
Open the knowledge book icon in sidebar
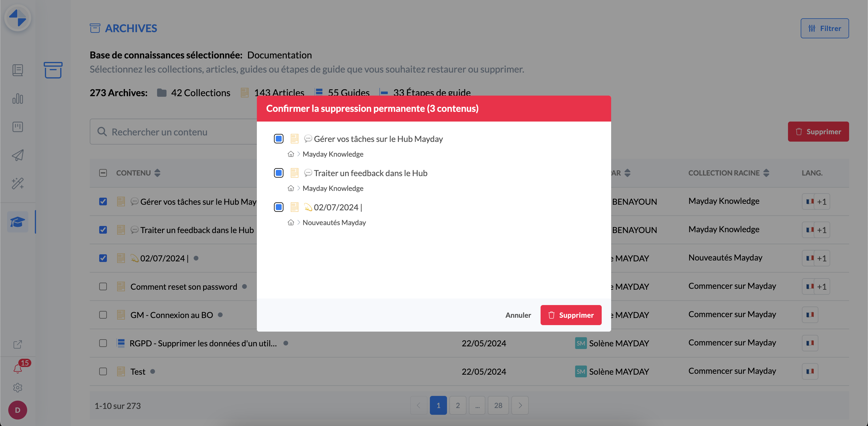18,70
